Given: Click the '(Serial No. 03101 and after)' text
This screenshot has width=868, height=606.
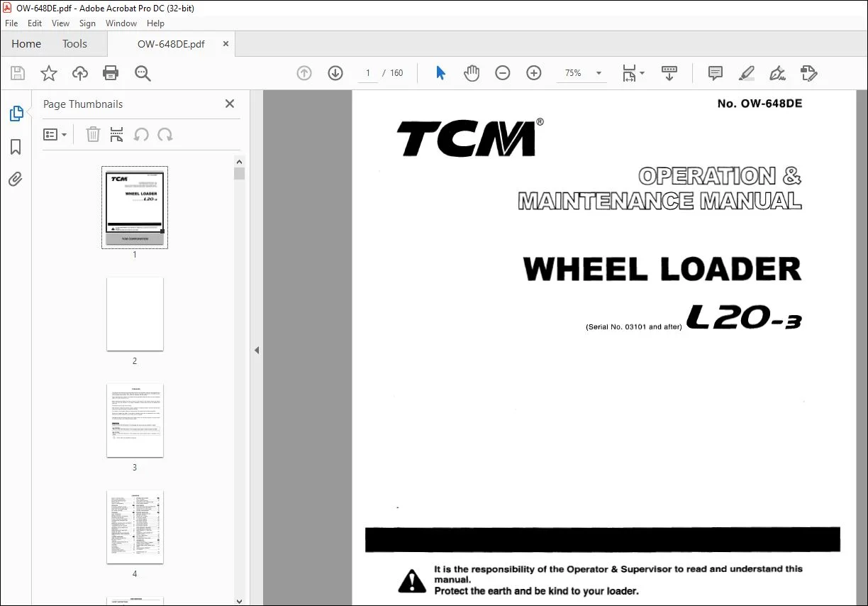Looking at the screenshot, I should [x=634, y=327].
